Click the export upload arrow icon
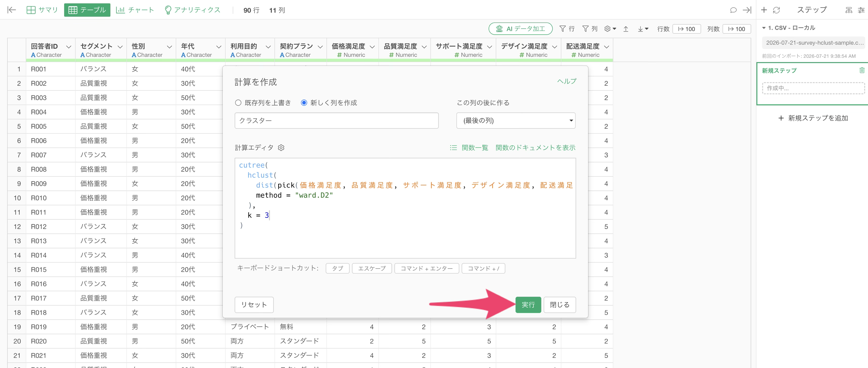 tap(626, 29)
